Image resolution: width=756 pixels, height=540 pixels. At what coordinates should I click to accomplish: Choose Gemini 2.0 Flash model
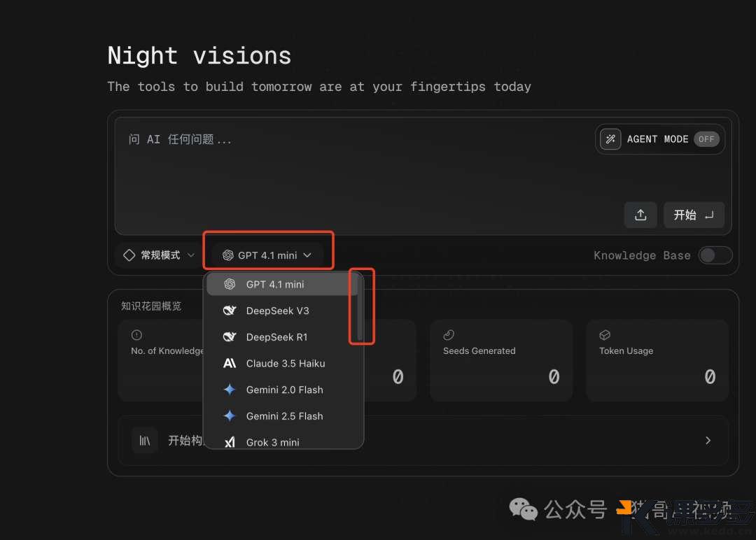tap(281, 390)
